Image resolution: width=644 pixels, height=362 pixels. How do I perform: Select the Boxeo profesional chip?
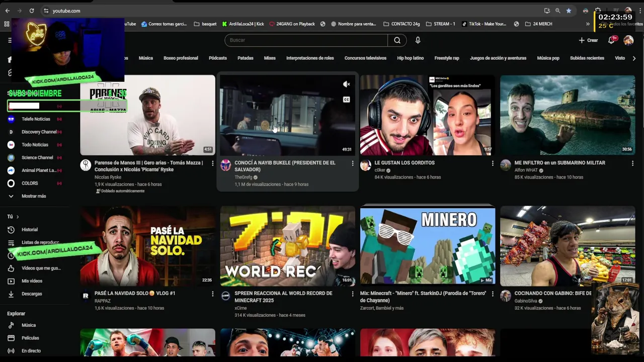pyautogui.click(x=181, y=58)
